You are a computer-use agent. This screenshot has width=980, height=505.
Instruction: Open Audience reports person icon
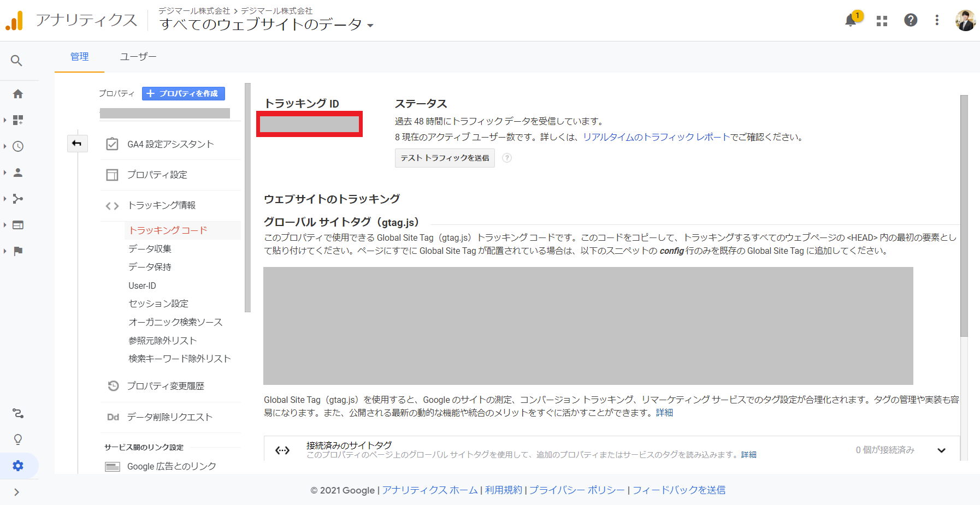click(18, 173)
